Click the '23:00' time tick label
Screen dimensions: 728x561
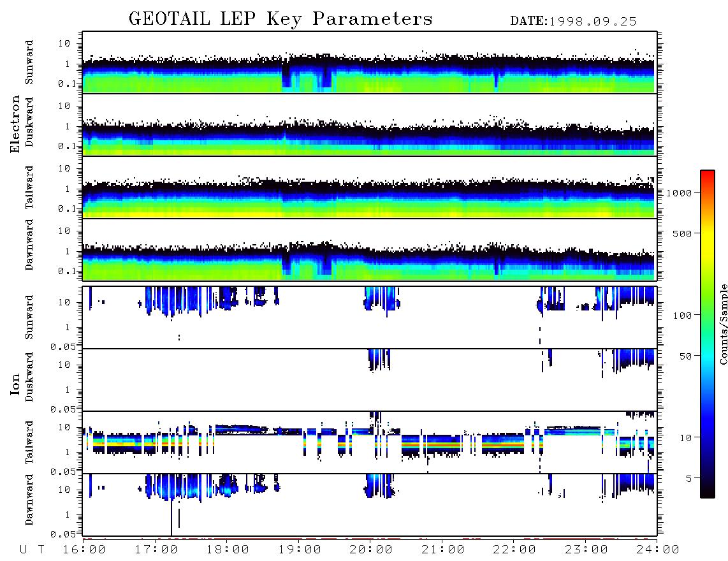[x=587, y=550]
